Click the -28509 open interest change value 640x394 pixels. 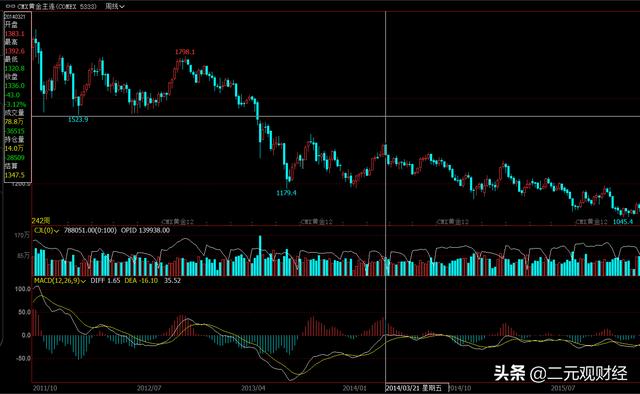click(x=15, y=158)
